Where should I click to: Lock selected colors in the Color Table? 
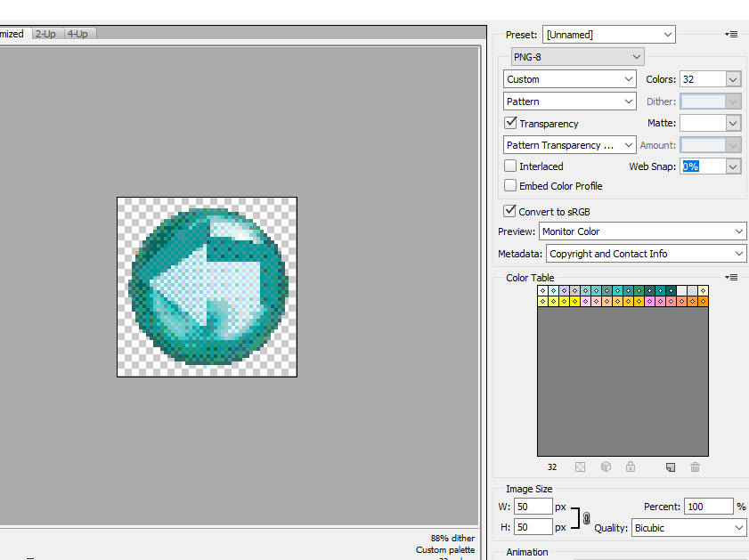coord(631,467)
